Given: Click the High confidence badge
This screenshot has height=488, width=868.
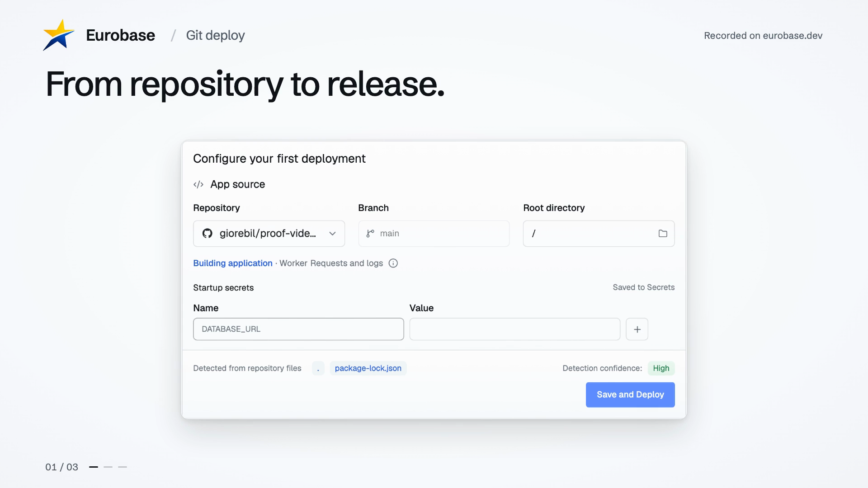Looking at the screenshot, I should 661,368.
